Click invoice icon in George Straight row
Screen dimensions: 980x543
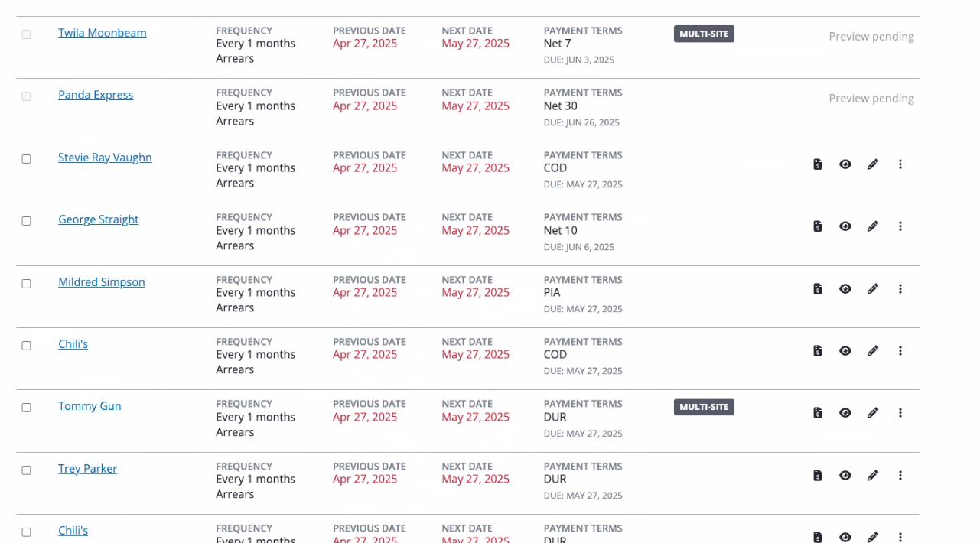tap(818, 226)
